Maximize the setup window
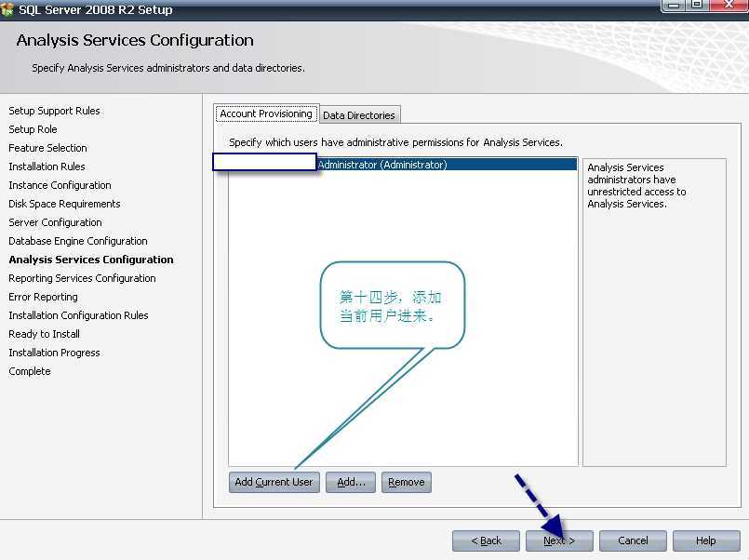 698,5
